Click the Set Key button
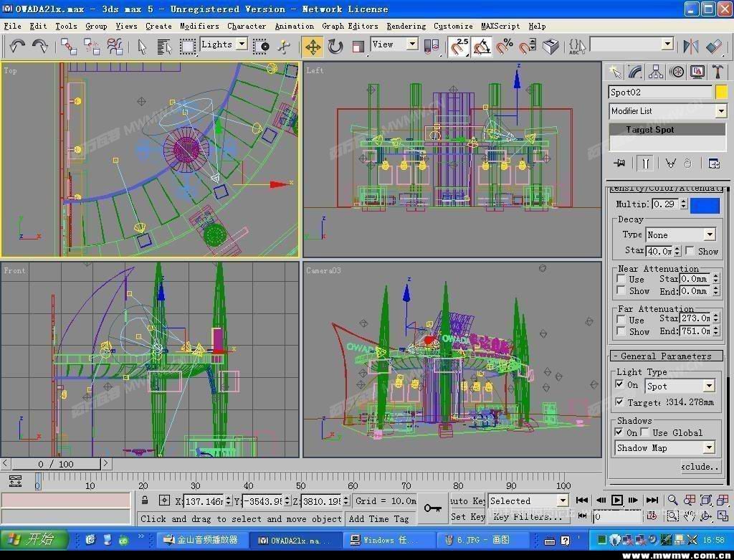This screenshot has width=734, height=560. tap(467, 516)
